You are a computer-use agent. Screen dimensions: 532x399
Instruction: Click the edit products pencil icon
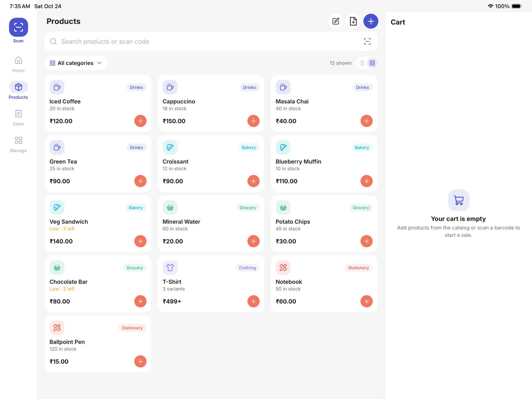pos(336,21)
